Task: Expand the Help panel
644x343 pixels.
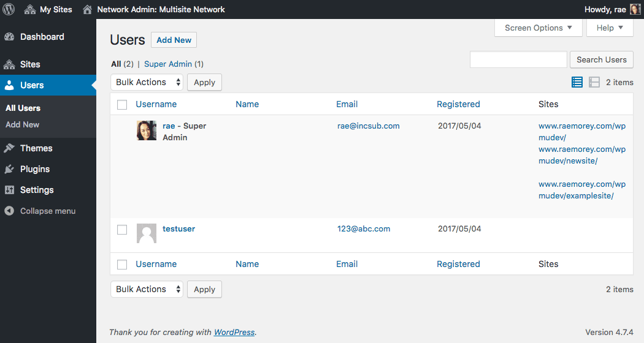Action: pyautogui.click(x=610, y=28)
